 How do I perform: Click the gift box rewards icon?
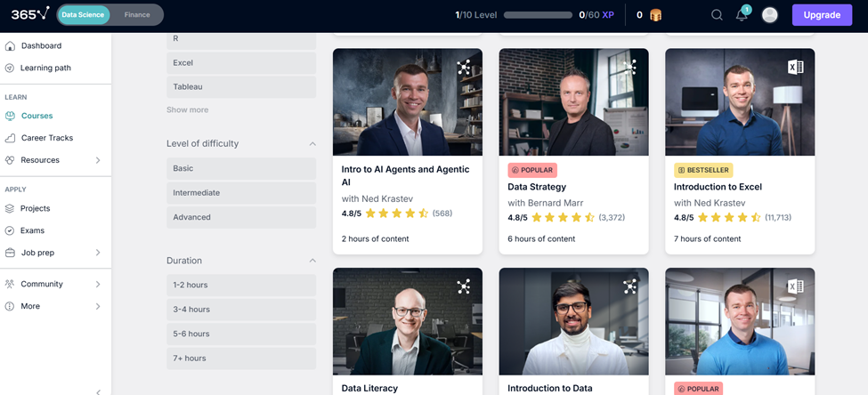(656, 15)
